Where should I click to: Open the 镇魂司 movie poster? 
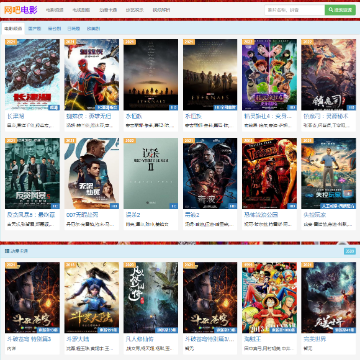[x=329, y=75]
